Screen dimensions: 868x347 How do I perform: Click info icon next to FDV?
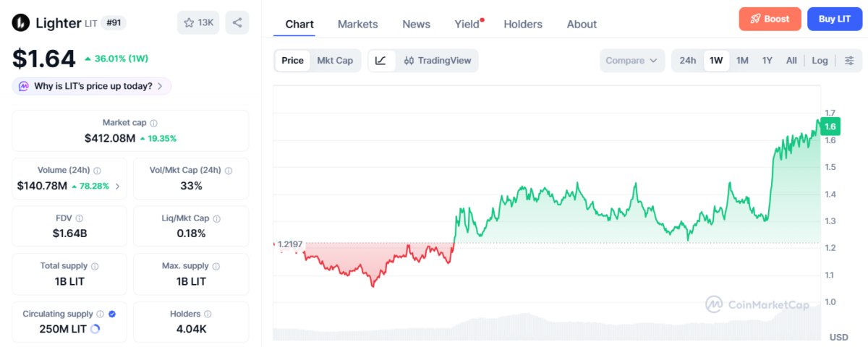click(x=80, y=218)
